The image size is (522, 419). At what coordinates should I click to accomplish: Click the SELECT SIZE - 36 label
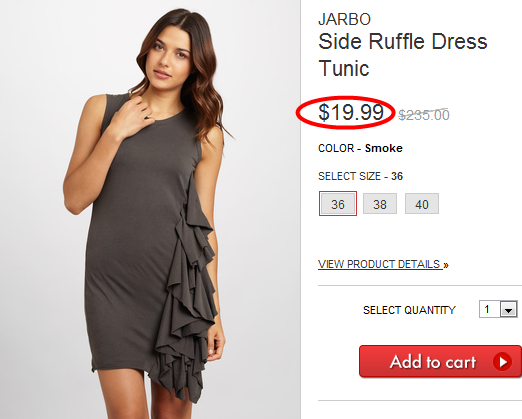click(360, 176)
